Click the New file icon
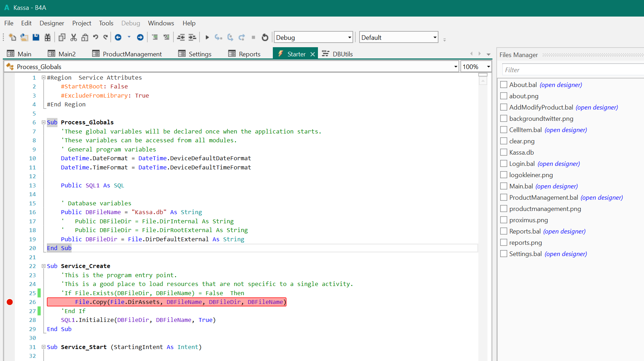 12,37
